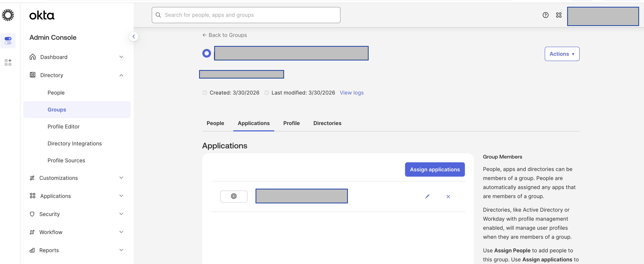
Task: Switch to the People tab
Action: pyautogui.click(x=215, y=123)
